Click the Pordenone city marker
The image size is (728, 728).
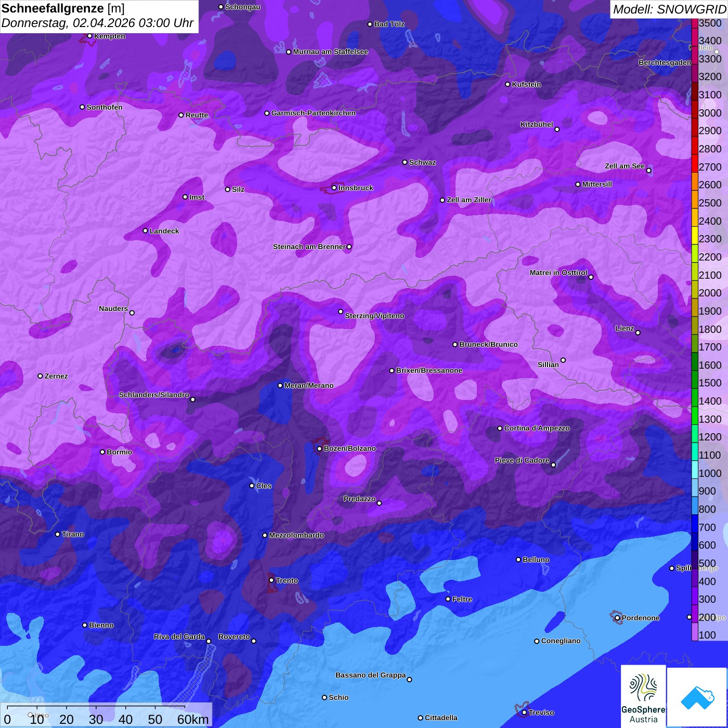617,618
